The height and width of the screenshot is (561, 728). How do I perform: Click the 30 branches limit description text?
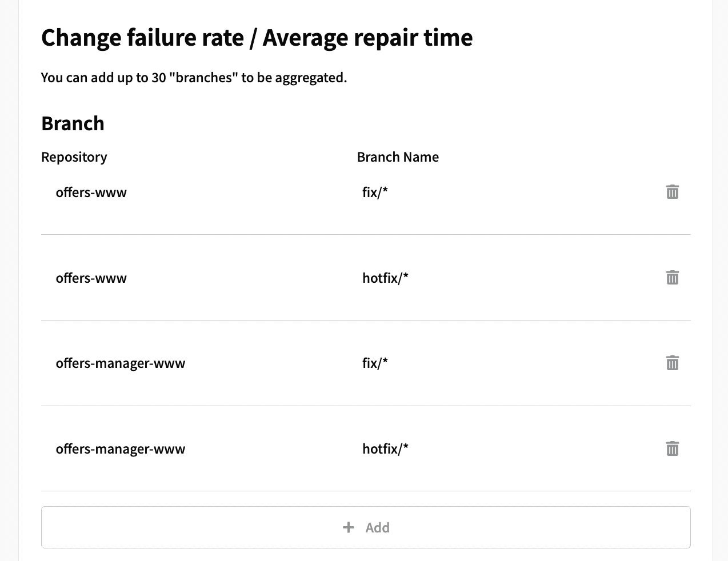point(194,78)
